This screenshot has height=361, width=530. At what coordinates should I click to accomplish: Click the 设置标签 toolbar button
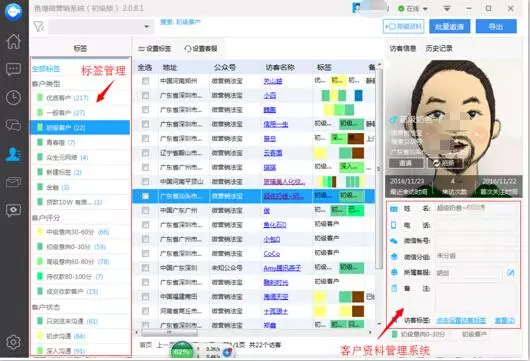(x=154, y=49)
